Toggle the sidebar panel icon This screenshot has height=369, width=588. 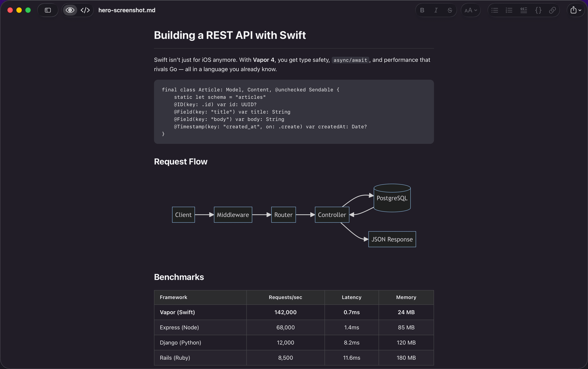point(48,10)
